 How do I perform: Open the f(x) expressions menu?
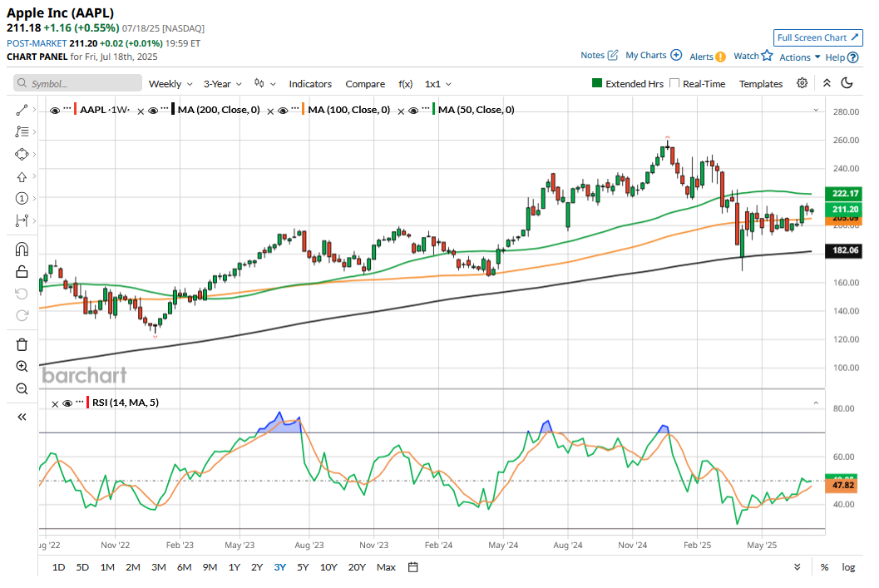click(405, 83)
